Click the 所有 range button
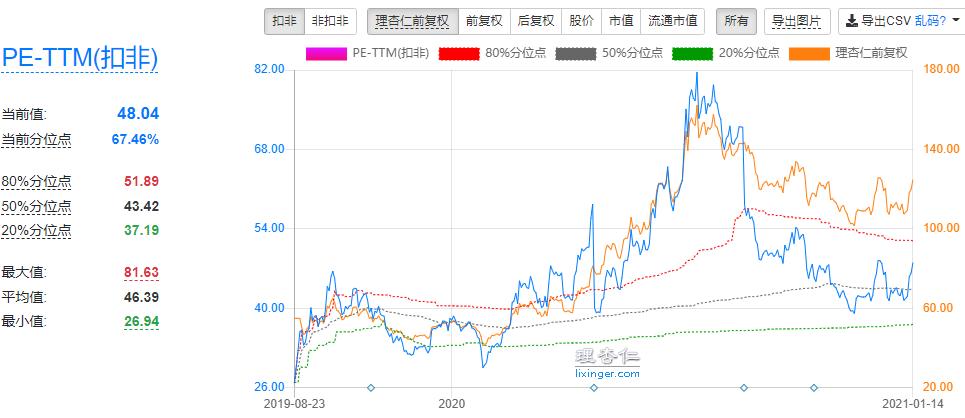Screen dimensions: 965x418 tap(736, 21)
